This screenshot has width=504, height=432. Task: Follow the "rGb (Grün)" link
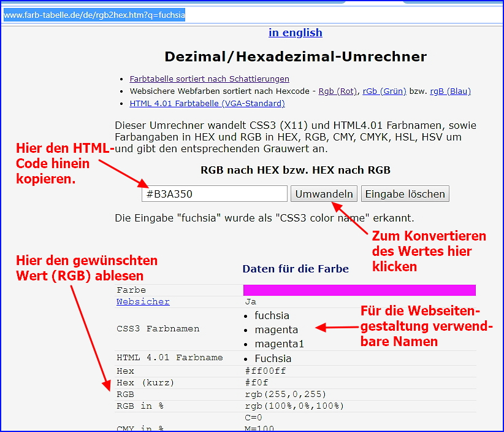click(x=384, y=91)
